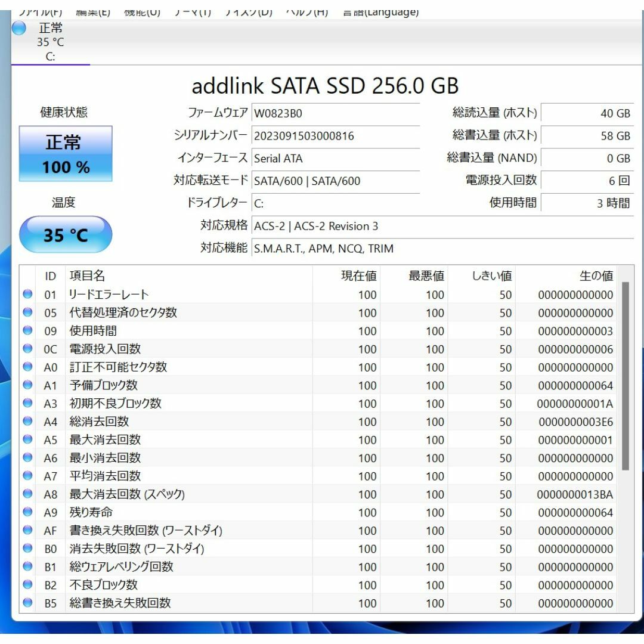Viewport: 644px width, 644px height.
Task: Click the status circle for 0C 電源投入回数 row
Action: coord(27,348)
